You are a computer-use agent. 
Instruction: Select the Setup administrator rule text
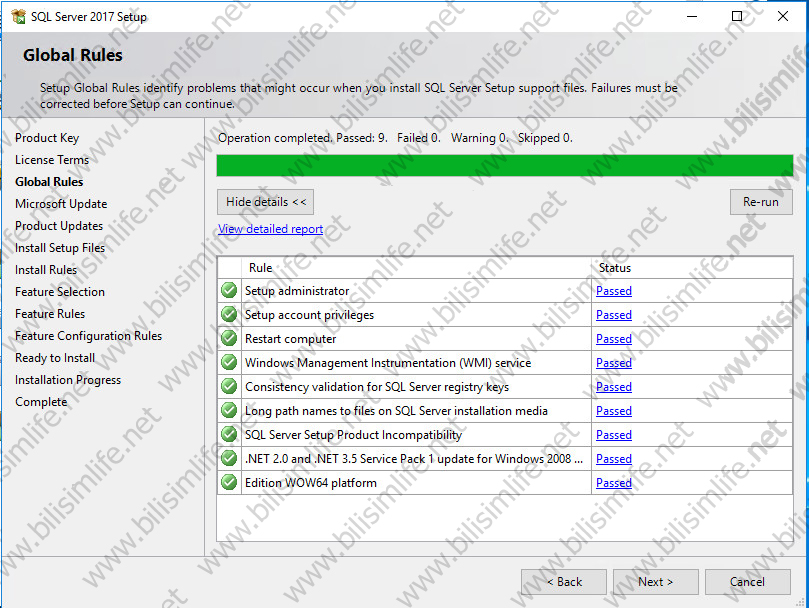click(297, 291)
